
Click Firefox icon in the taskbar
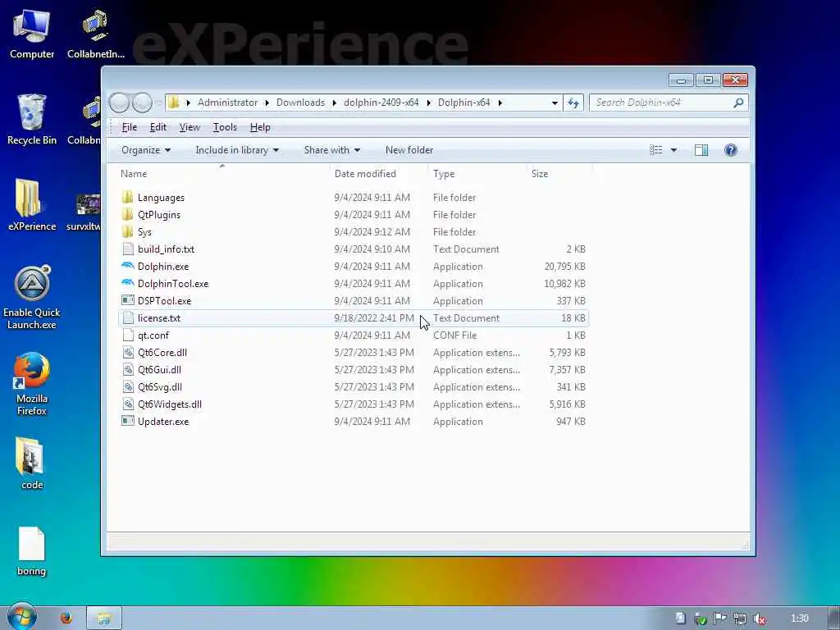tap(66, 618)
